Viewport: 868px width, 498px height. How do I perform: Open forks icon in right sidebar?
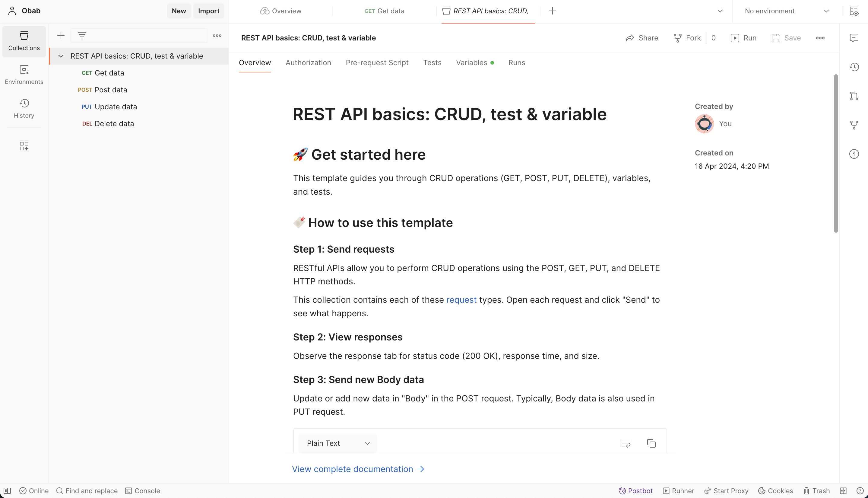[x=854, y=125]
